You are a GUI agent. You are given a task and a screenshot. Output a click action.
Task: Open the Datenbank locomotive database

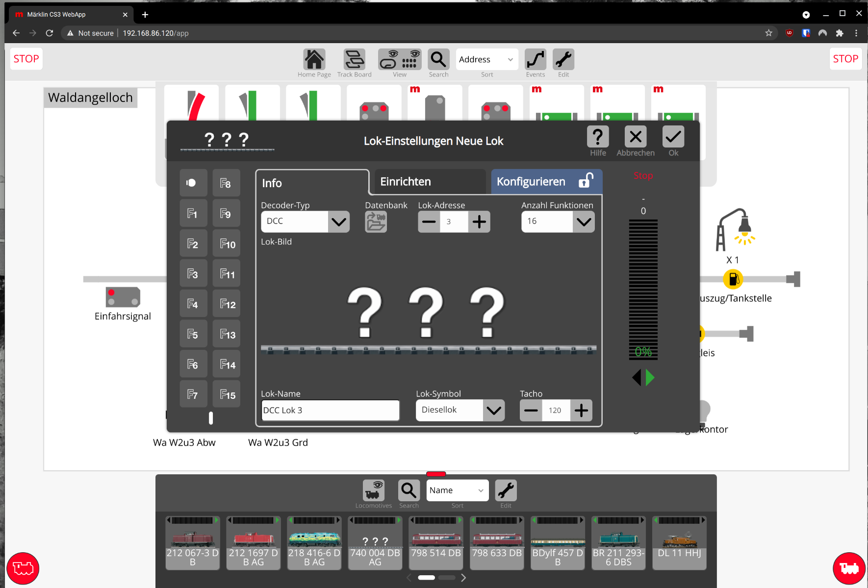pyautogui.click(x=376, y=222)
